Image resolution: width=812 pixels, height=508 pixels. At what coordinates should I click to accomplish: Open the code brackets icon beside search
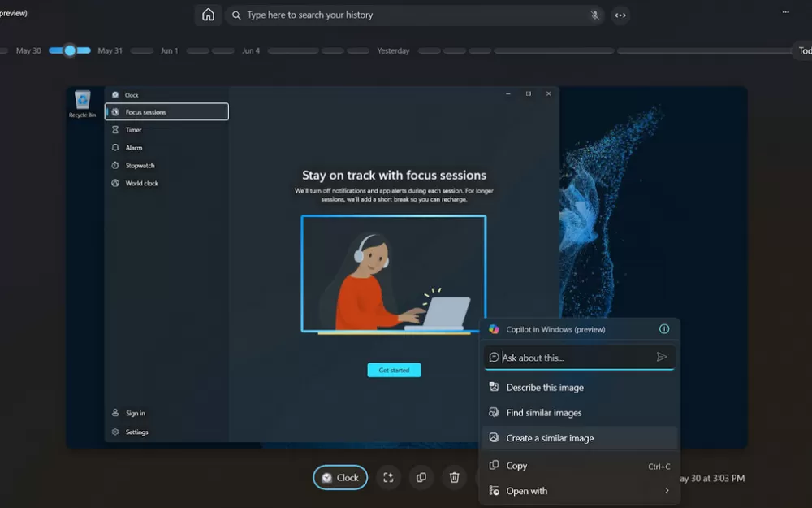(620, 15)
